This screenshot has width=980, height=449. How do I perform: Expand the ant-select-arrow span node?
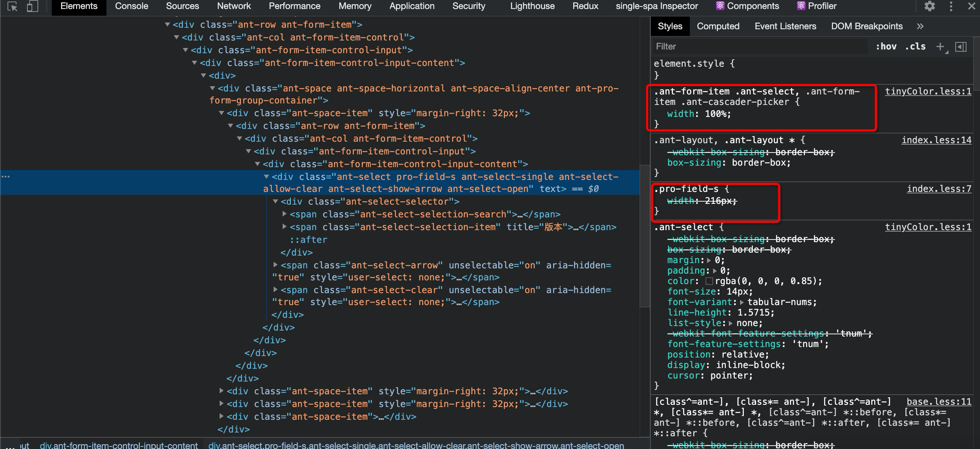point(276,265)
